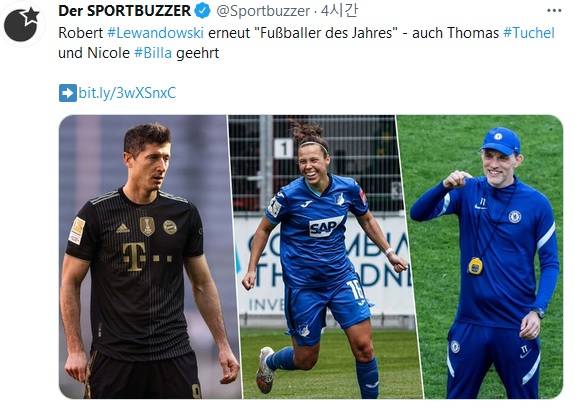
Task: Click the blue verified badge icon
Action: 202,11
